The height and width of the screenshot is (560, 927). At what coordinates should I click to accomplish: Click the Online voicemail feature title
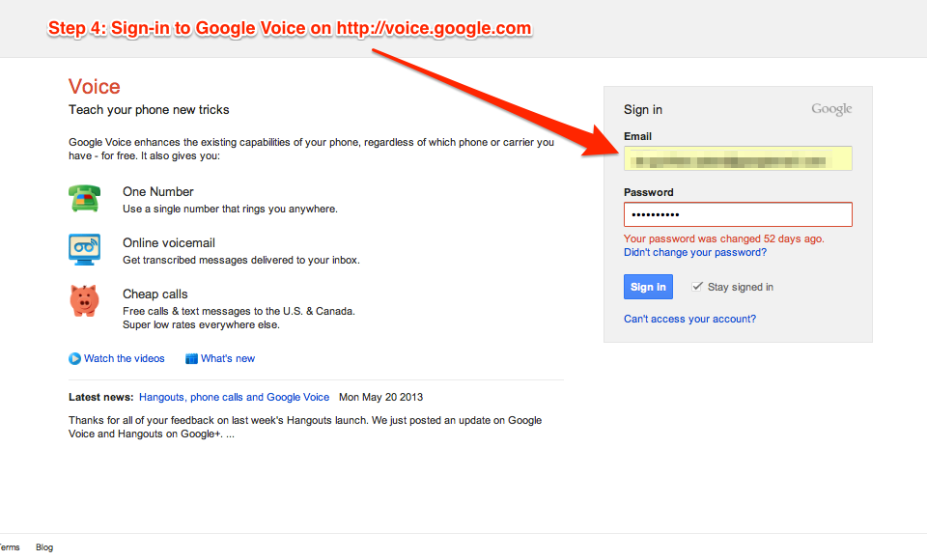click(x=169, y=243)
